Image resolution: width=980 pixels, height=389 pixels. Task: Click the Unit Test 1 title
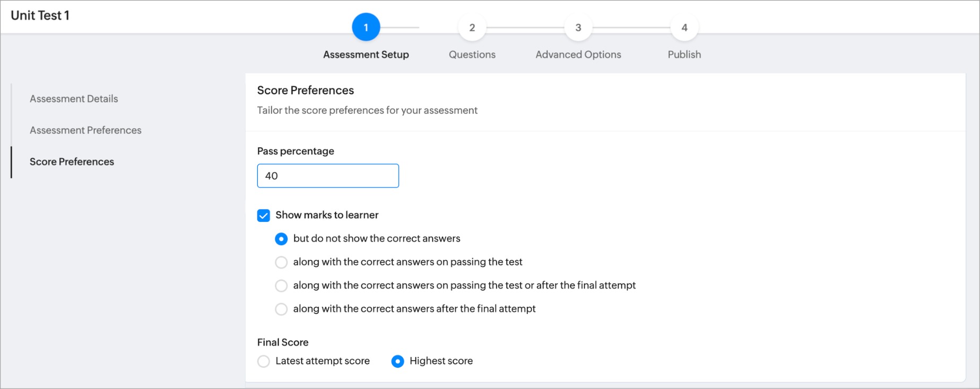click(x=40, y=15)
